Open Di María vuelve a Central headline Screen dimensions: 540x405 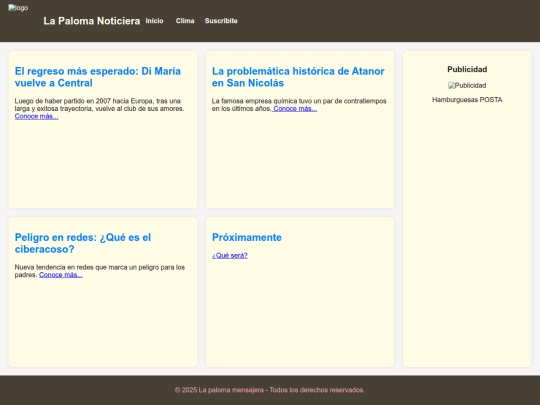tap(98, 77)
